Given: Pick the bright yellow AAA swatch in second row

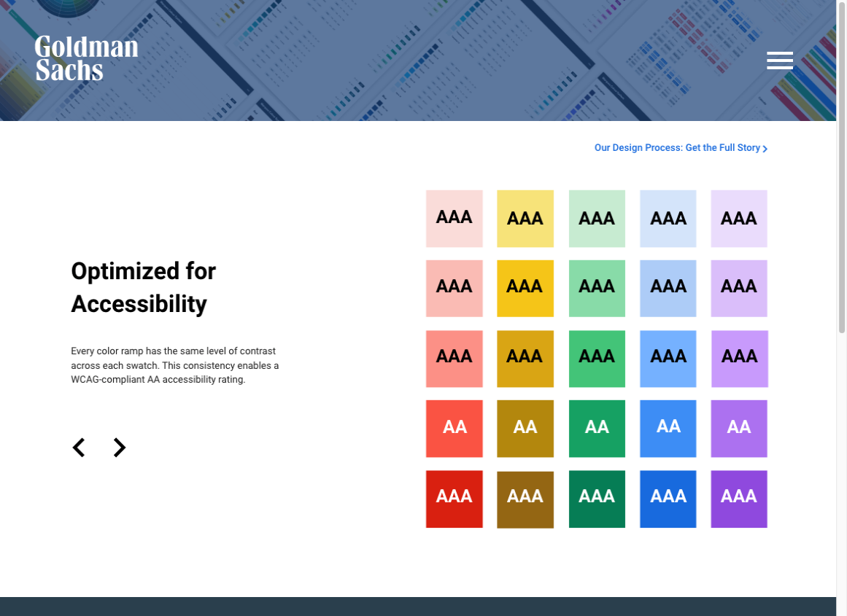Looking at the screenshot, I should tap(525, 288).
